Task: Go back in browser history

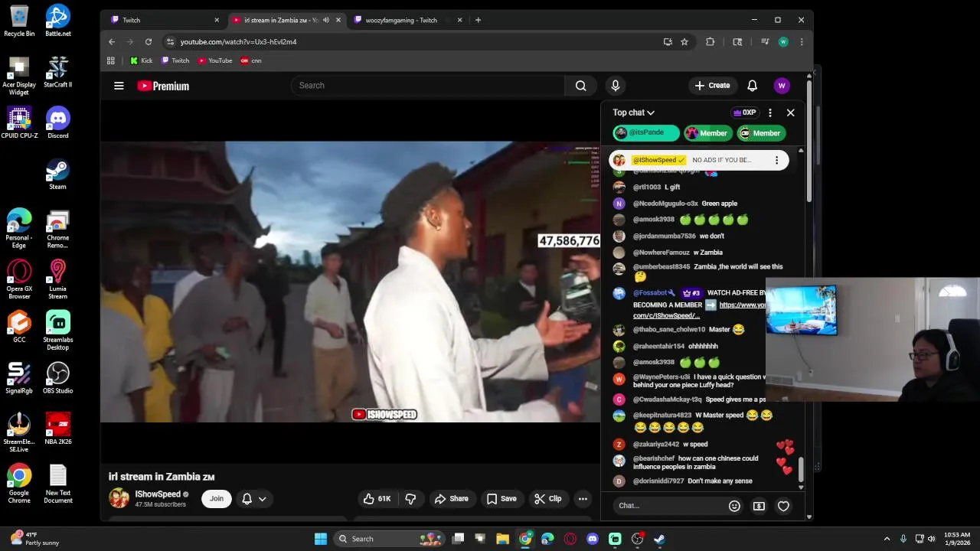Action: 112,42
